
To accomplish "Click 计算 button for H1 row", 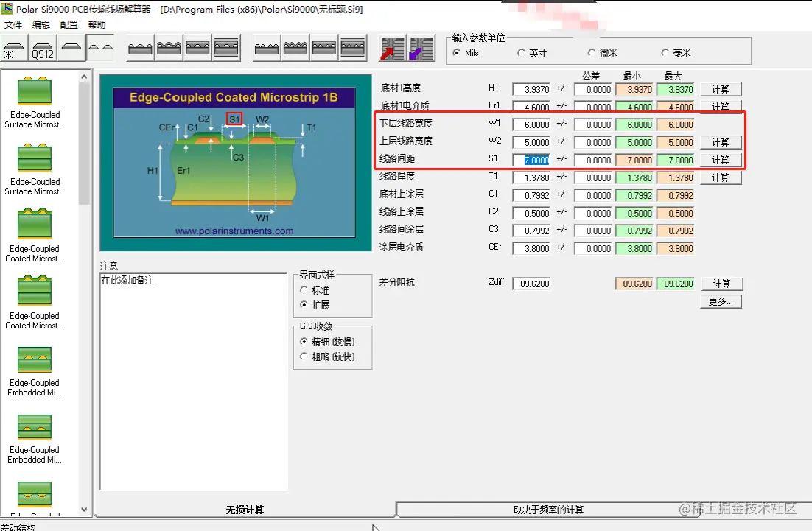I will pyautogui.click(x=721, y=90).
